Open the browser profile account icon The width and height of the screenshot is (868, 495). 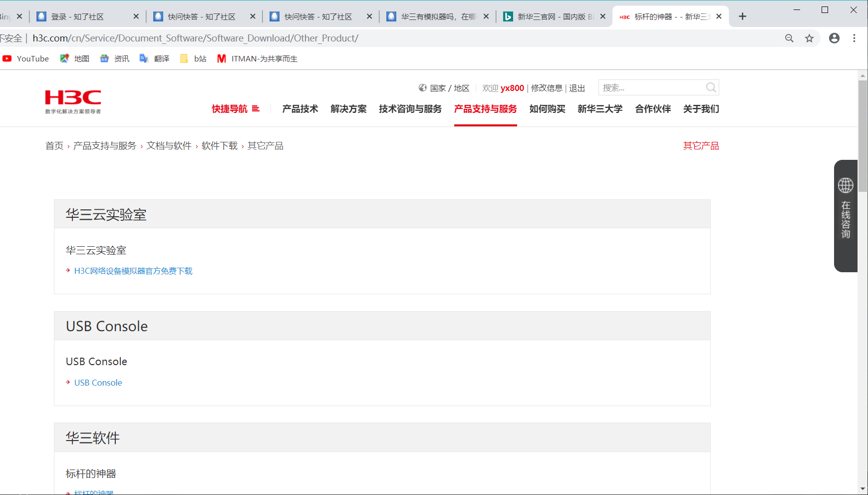point(834,38)
